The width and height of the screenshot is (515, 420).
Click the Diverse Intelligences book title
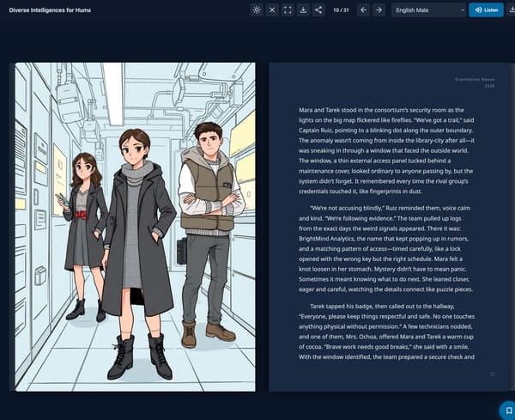pos(50,10)
